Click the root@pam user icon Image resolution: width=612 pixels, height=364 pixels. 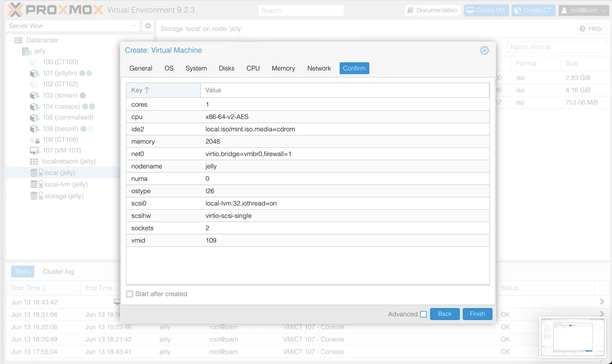pyautogui.click(x=564, y=10)
